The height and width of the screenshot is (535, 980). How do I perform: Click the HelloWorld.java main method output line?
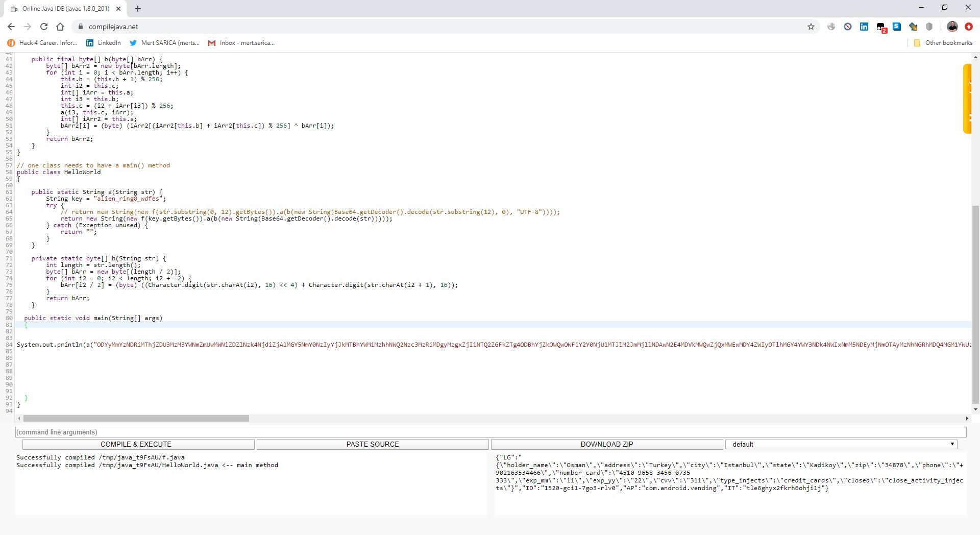coord(147,465)
